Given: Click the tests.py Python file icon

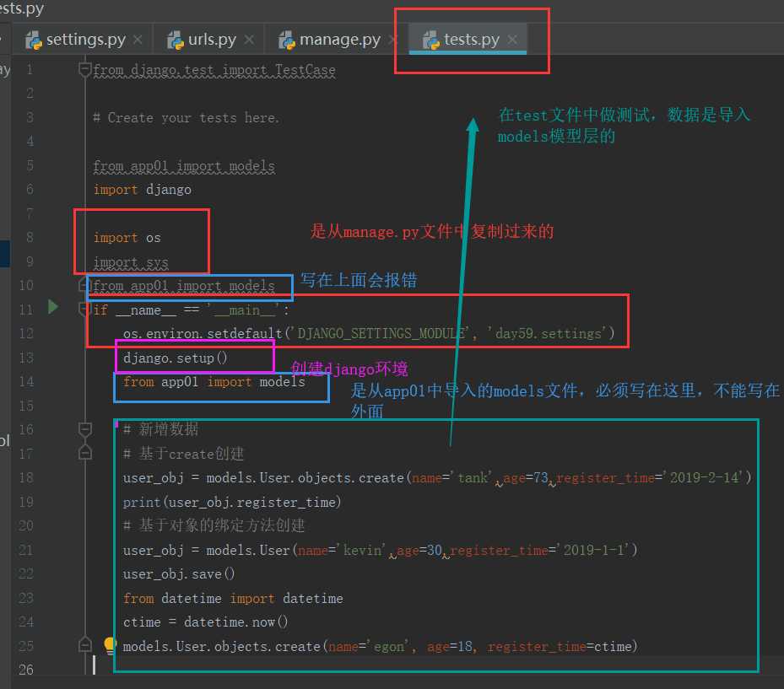Looking at the screenshot, I should [x=431, y=40].
